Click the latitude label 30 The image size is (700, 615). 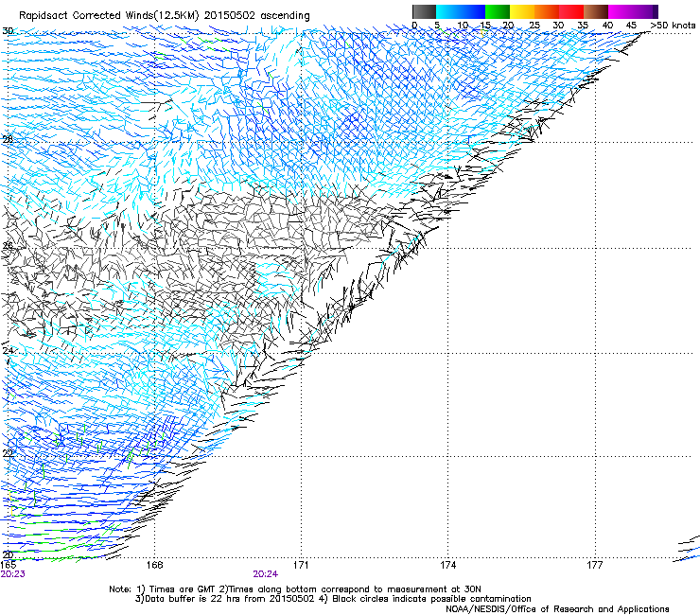pos(8,31)
